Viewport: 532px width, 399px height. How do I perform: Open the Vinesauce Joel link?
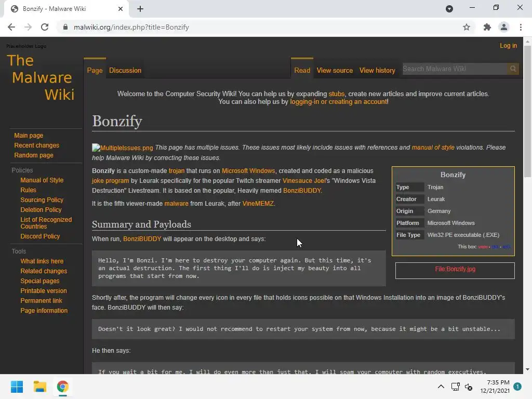click(x=304, y=181)
